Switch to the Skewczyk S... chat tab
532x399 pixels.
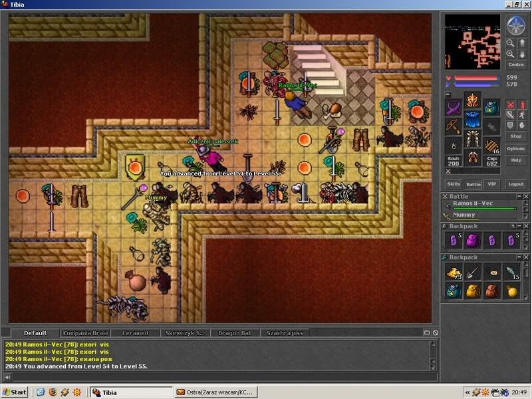coord(185,333)
